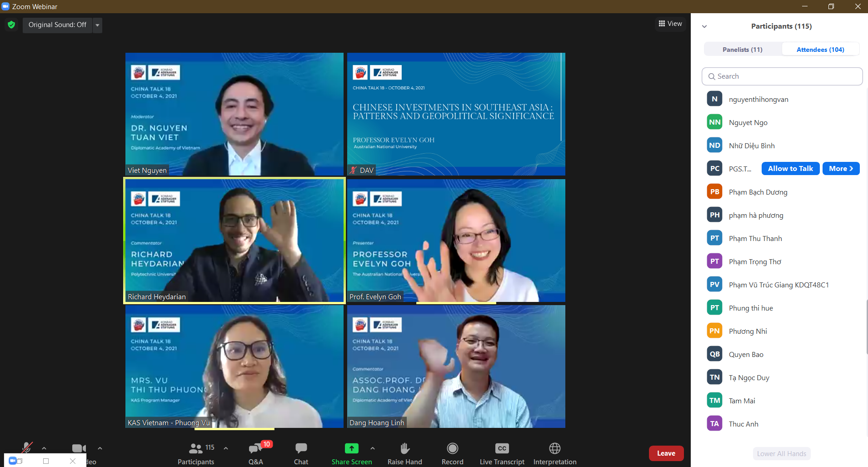Enable Live Transcript captions
Screen dimensions: 868x467
(502, 449)
